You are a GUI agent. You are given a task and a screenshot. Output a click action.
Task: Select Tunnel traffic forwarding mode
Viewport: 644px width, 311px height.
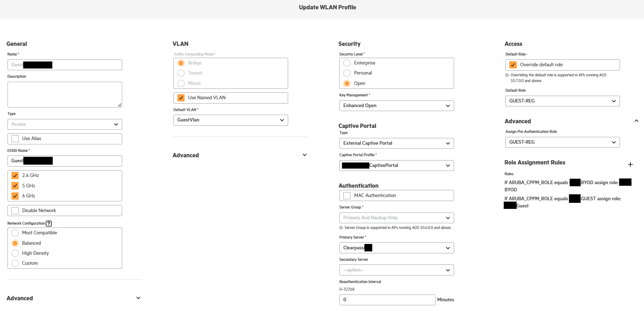(x=181, y=73)
